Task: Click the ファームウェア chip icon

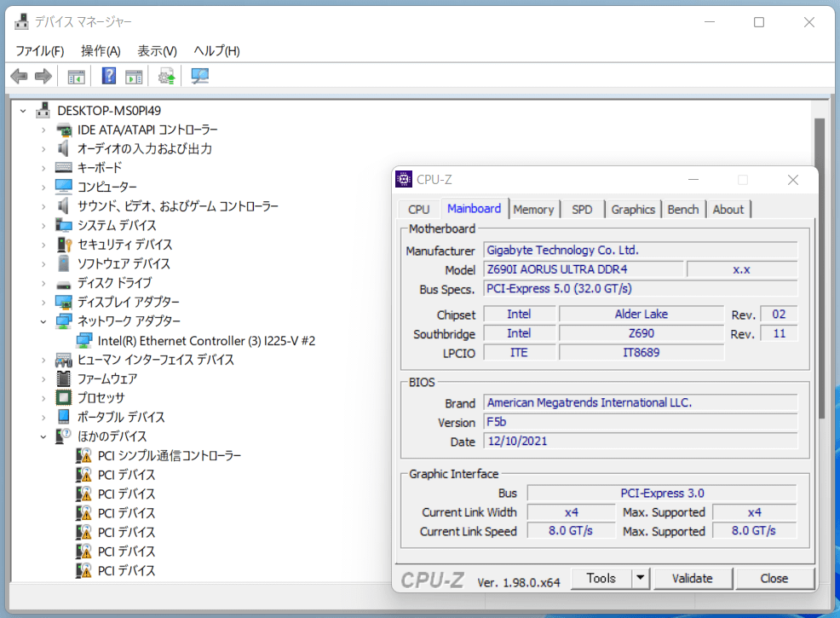Action: coord(64,378)
